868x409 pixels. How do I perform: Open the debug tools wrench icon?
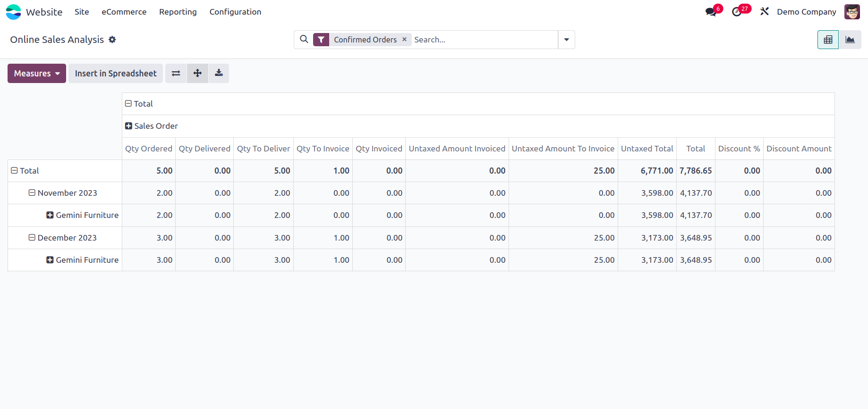pos(764,12)
